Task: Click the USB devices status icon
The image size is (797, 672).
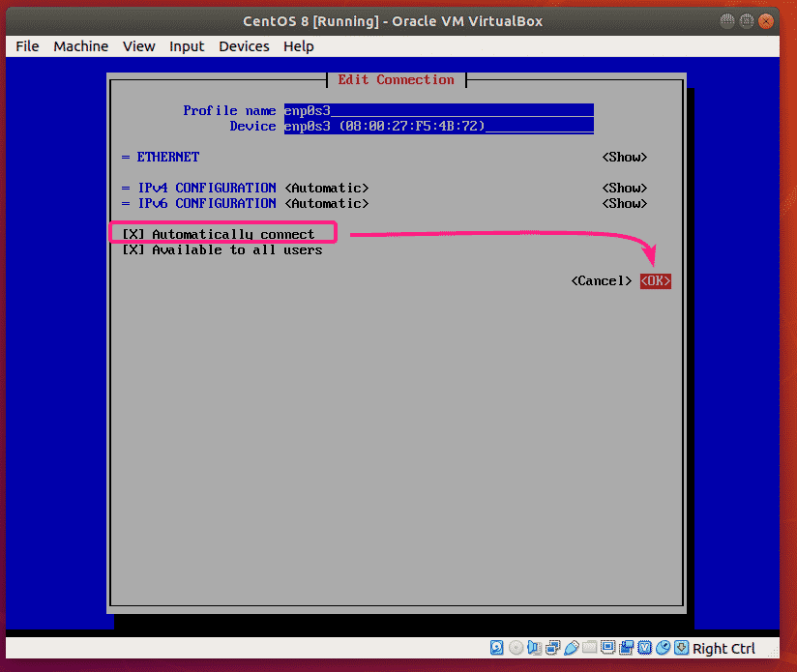Action: pyautogui.click(x=572, y=648)
